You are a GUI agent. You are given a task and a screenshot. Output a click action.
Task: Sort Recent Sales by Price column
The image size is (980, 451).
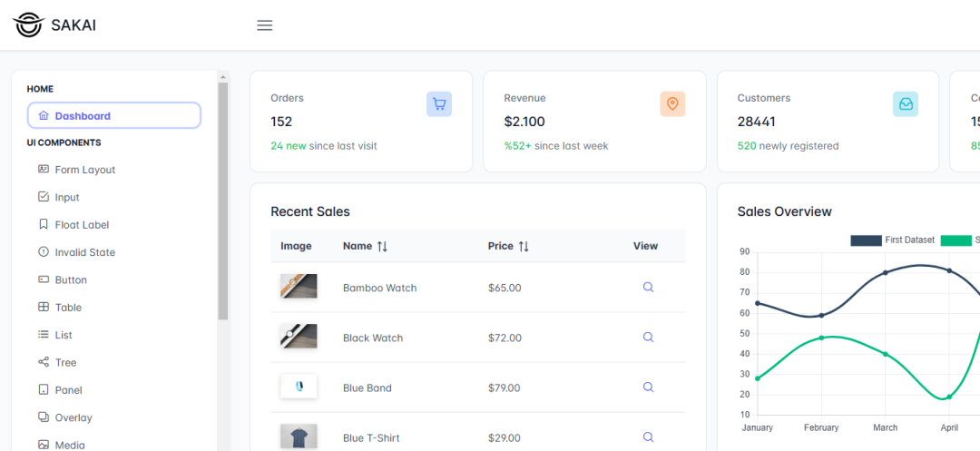[x=524, y=246]
